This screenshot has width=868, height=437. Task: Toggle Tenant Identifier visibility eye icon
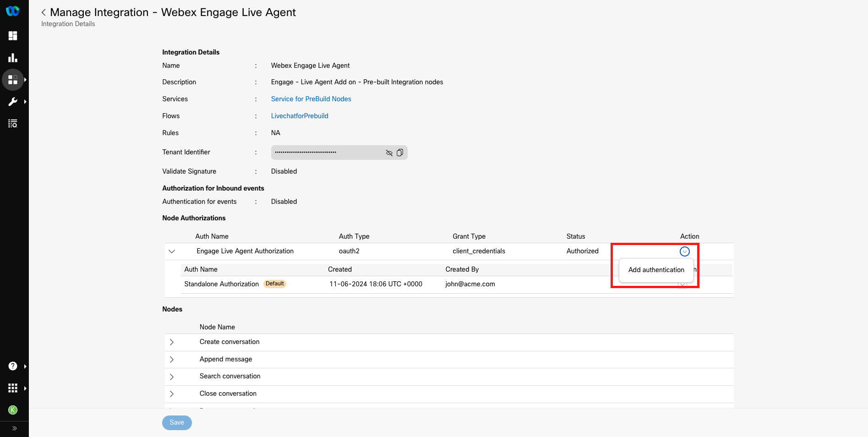(x=389, y=153)
